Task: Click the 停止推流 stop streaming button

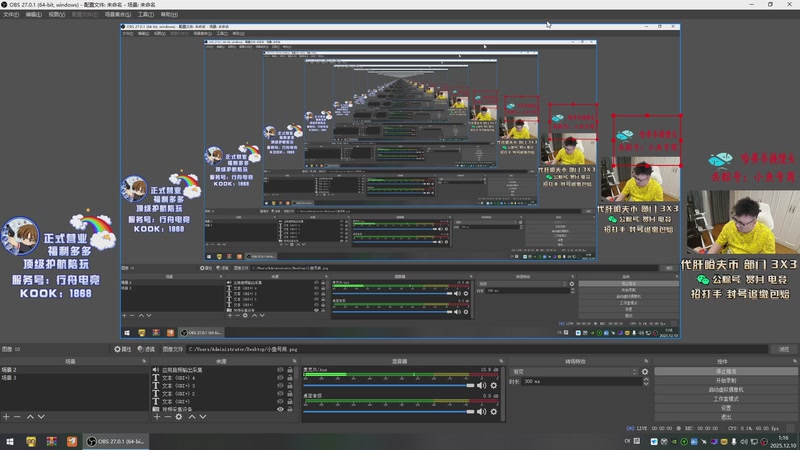Action: (x=726, y=371)
